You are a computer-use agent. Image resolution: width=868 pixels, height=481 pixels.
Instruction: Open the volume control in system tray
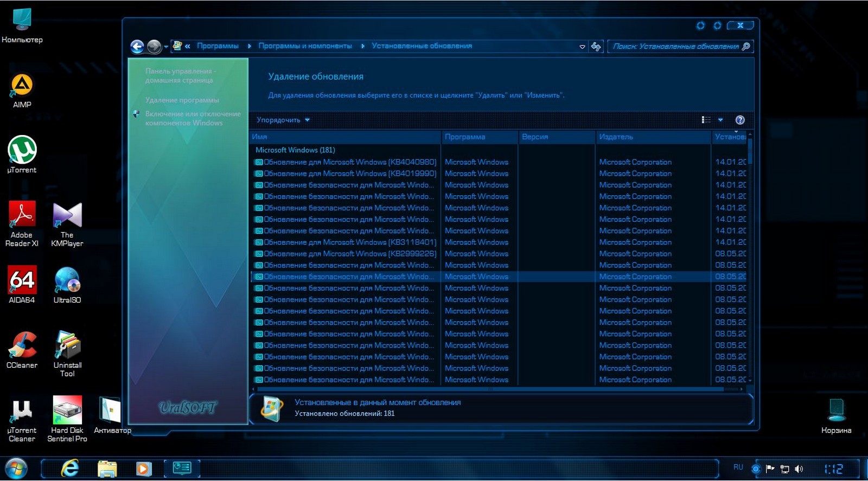point(799,469)
